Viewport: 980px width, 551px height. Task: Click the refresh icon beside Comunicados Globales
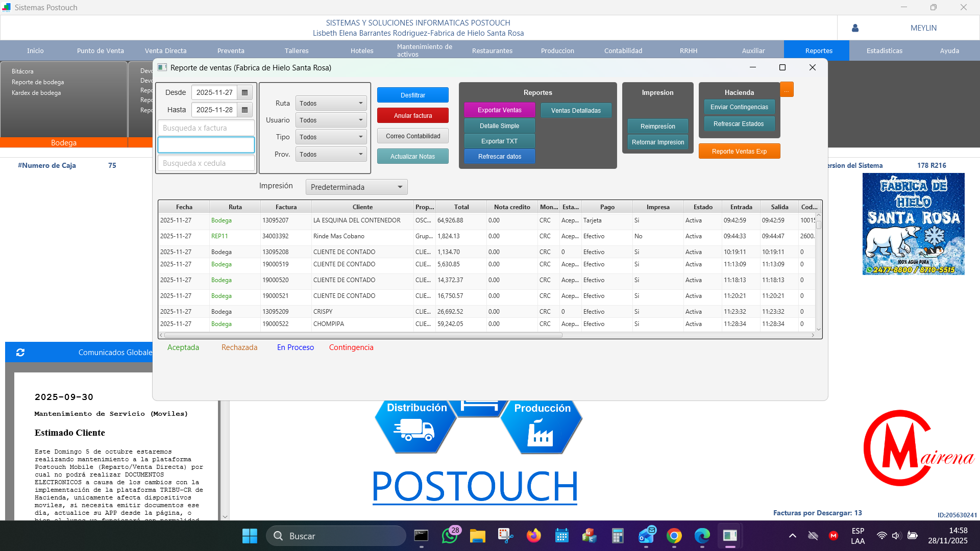tap(20, 353)
